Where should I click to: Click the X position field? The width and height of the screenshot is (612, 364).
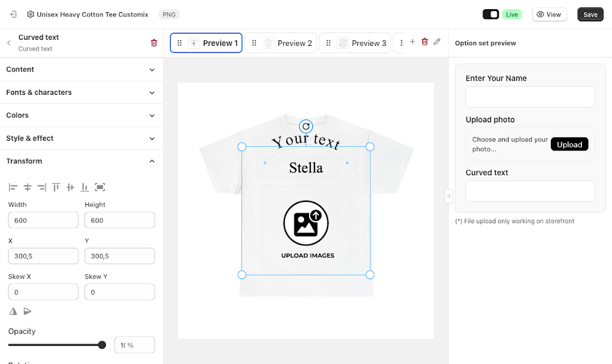click(43, 256)
